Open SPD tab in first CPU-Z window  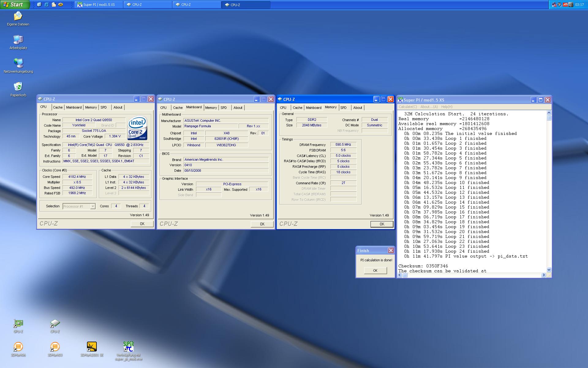104,107
